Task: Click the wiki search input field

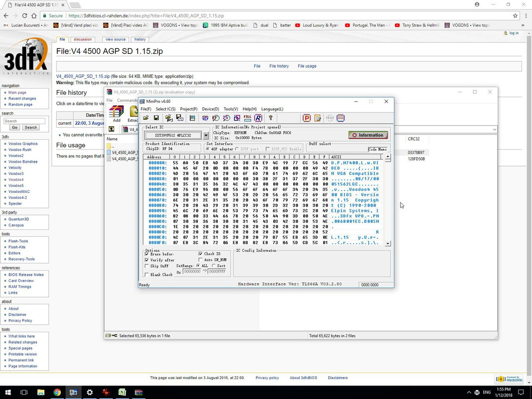Action: coord(24,121)
